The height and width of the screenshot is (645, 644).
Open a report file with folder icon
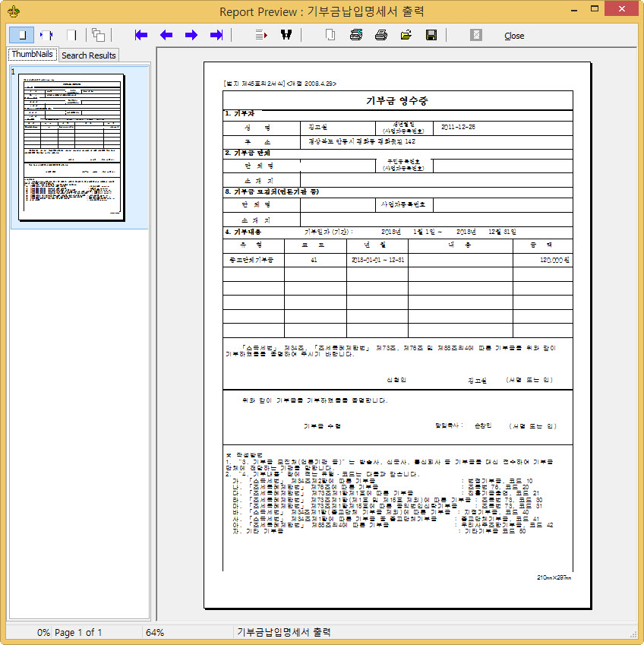[406, 35]
